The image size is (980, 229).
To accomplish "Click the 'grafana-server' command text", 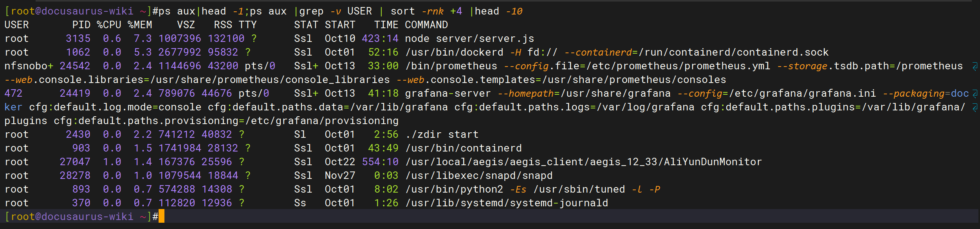I will 448,94.
